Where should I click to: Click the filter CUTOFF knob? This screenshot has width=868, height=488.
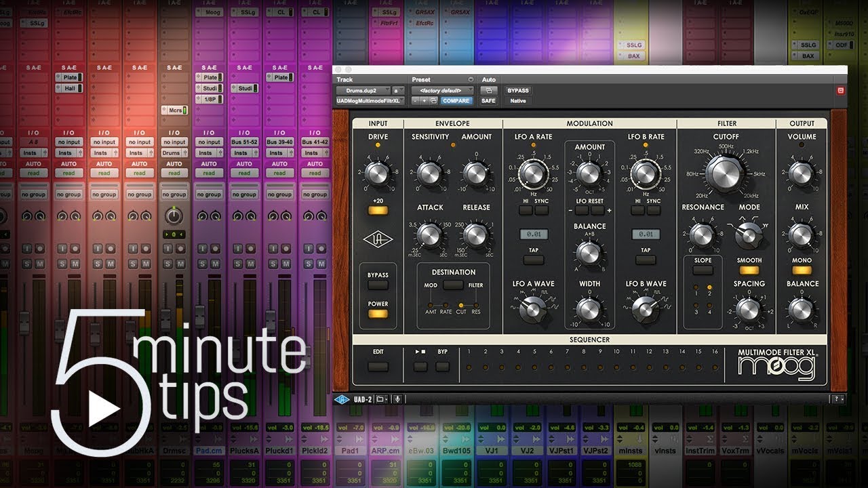coord(726,175)
